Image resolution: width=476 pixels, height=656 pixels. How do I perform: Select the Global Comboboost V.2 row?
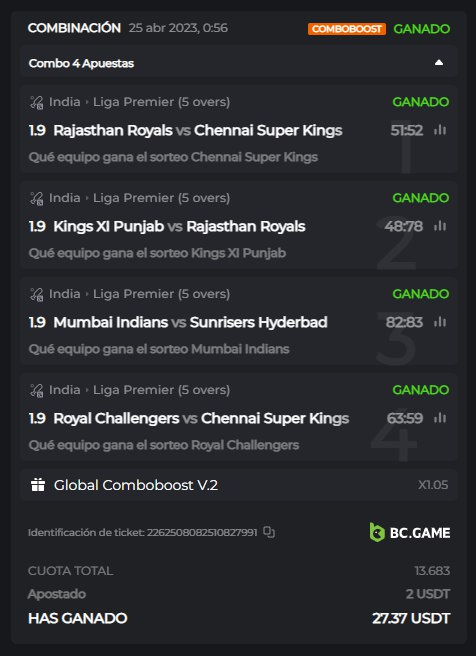(238, 485)
